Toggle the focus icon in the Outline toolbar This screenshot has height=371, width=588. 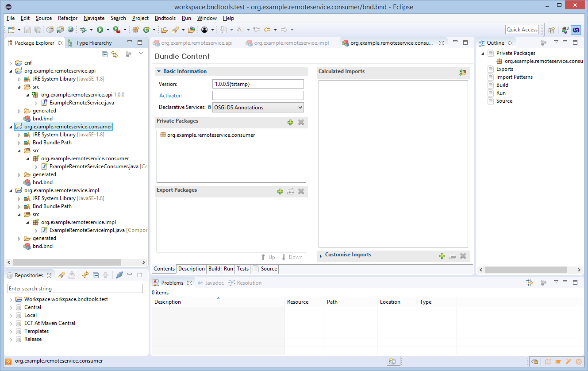click(x=543, y=43)
